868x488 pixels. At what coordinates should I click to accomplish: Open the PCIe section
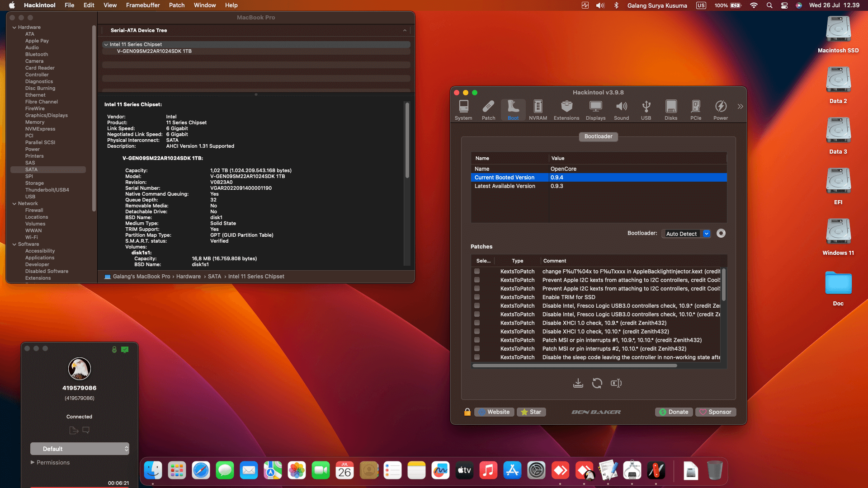(695, 110)
